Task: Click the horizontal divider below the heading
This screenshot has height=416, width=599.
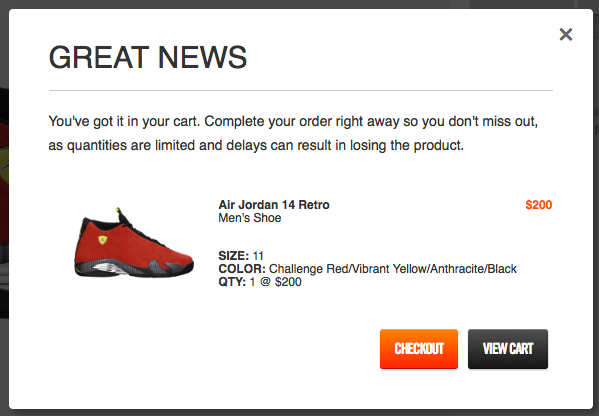Action: click(x=301, y=91)
